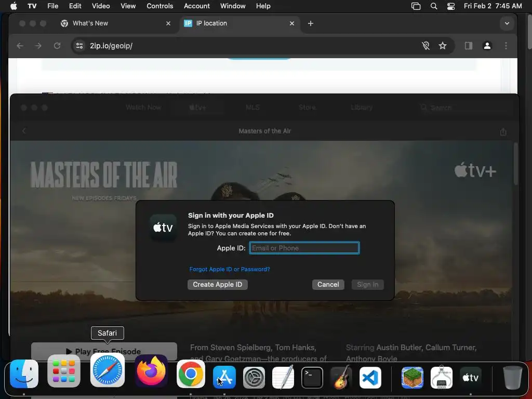Bookmark this page with the star icon
This screenshot has width=532, height=399.
(443, 46)
